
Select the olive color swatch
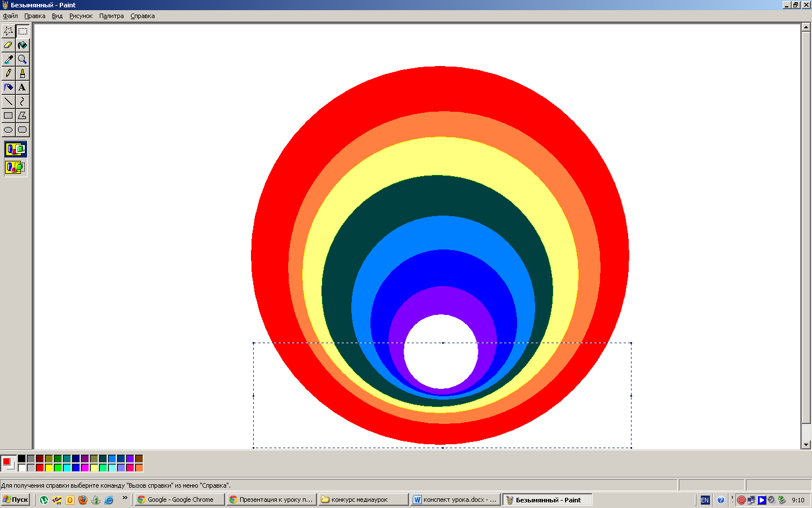tap(49, 459)
